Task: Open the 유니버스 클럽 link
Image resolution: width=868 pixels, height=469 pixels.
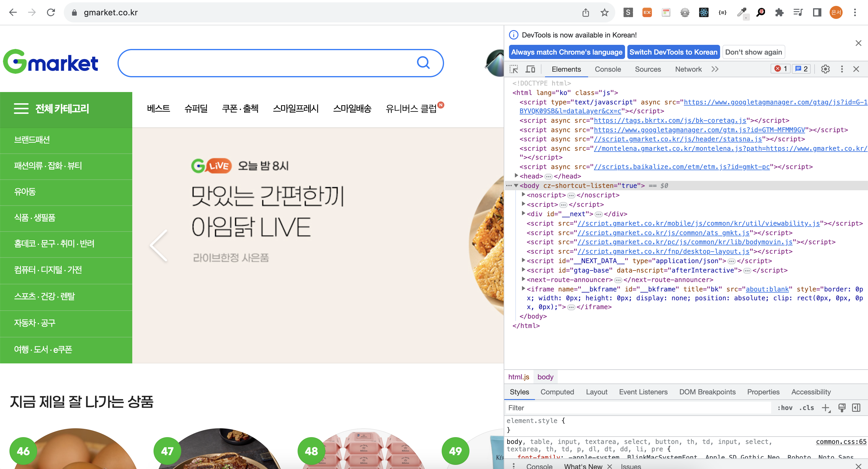Action: coord(411,109)
